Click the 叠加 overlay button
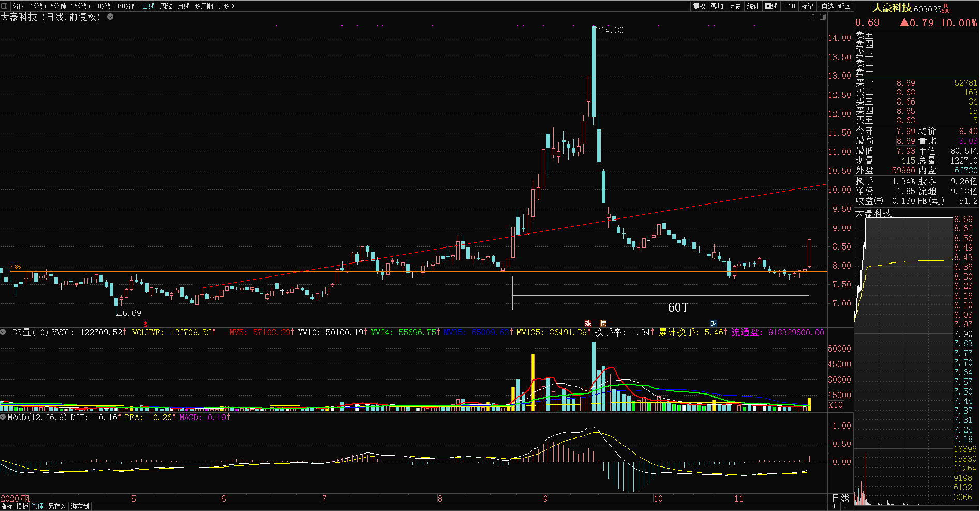980x511 pixels. coord(717,6)
